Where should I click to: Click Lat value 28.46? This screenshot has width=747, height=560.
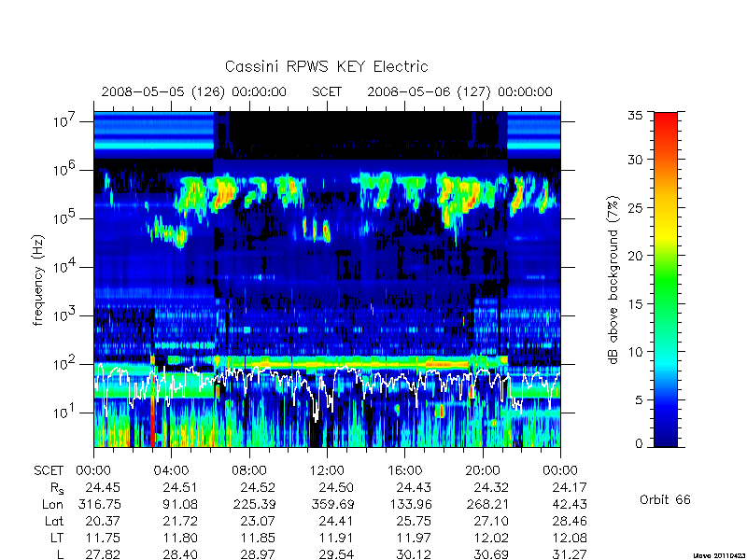pos(569,522)
